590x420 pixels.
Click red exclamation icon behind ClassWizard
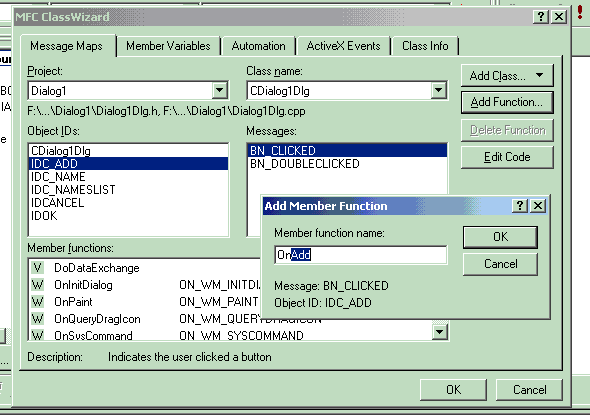pos(580,12)
